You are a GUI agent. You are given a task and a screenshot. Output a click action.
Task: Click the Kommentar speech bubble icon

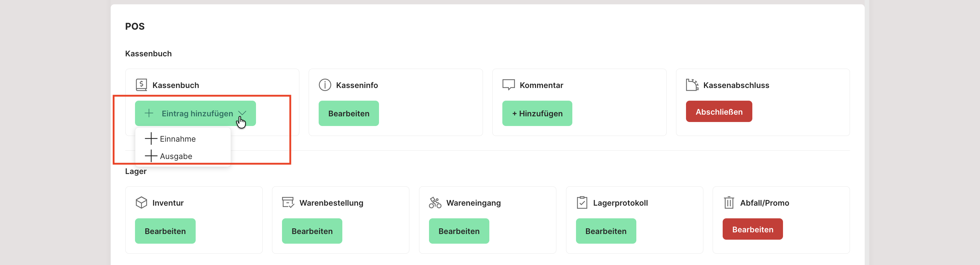tap(508, 85)
